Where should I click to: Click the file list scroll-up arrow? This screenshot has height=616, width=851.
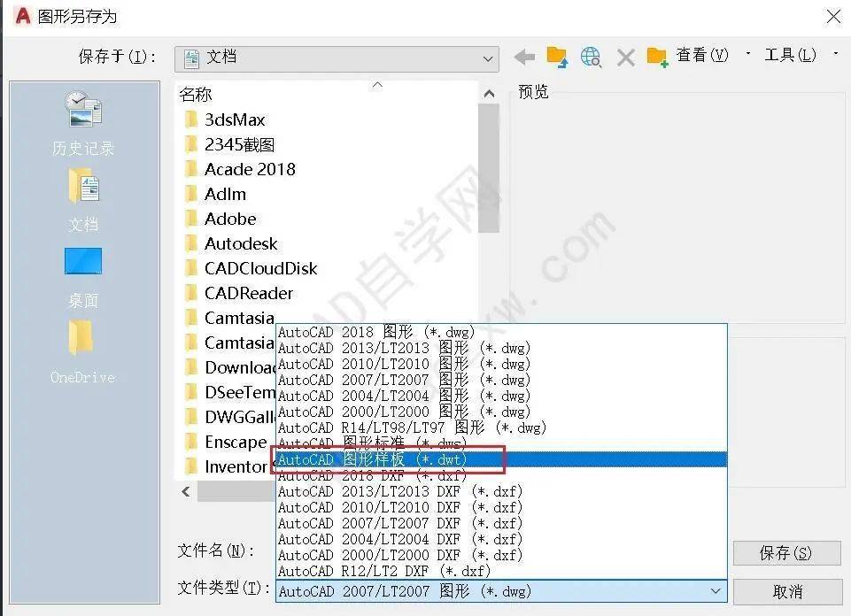pyautogui.click(x=489, y=95)
